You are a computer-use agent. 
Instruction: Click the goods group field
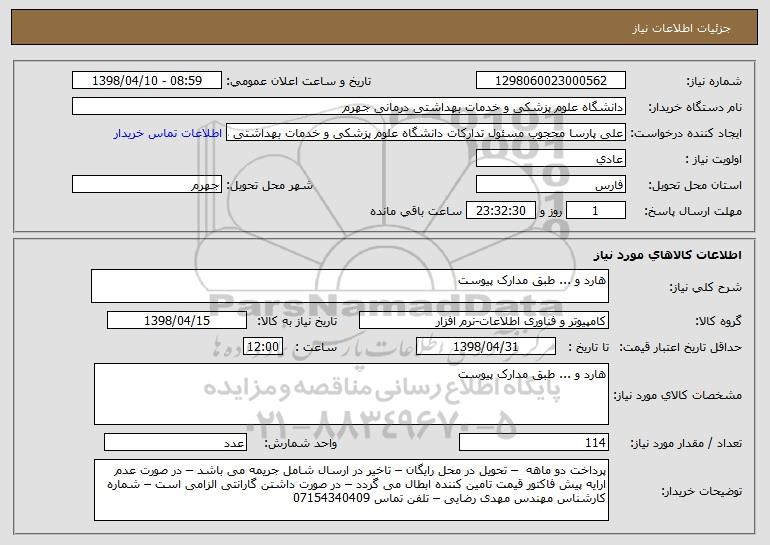click(x=484, y=321)
